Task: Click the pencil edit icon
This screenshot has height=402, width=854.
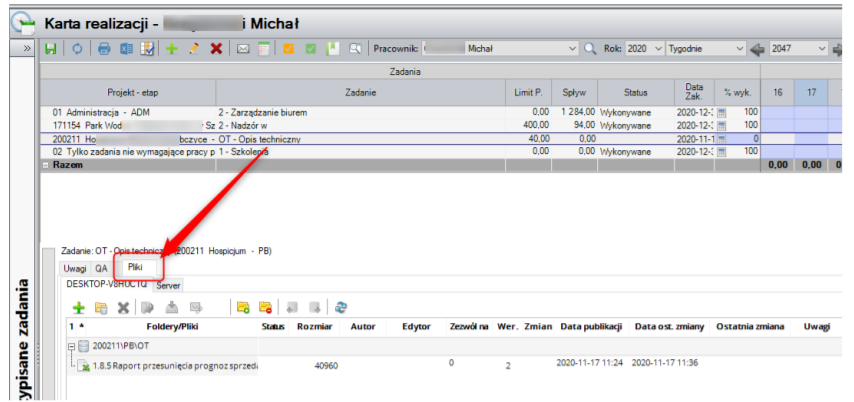Action: tap(194, 48)
